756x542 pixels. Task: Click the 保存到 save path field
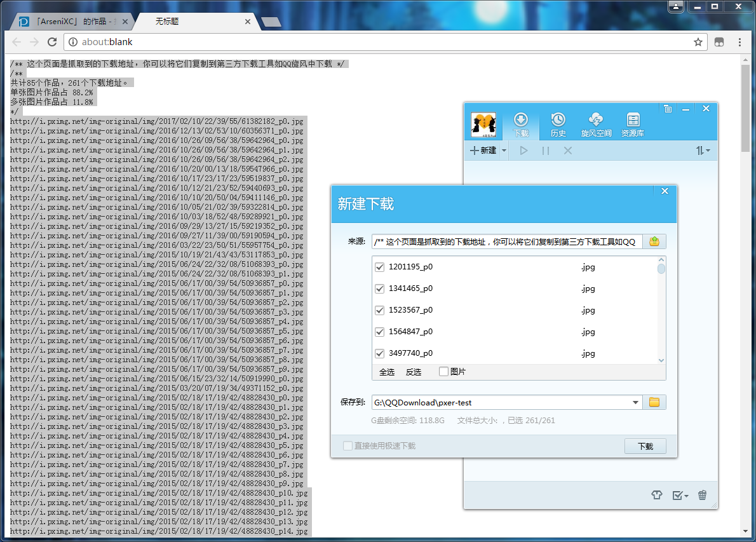pos(501,403)
